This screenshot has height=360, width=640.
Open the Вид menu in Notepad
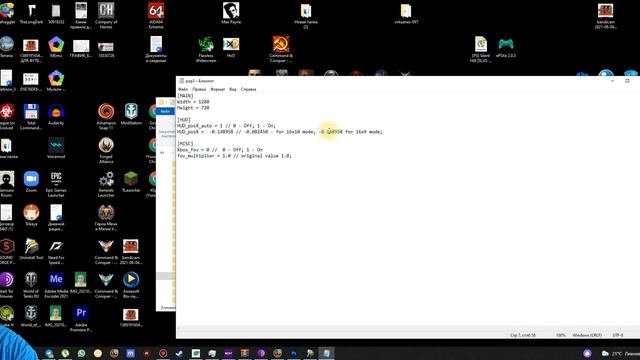(233, 89)
